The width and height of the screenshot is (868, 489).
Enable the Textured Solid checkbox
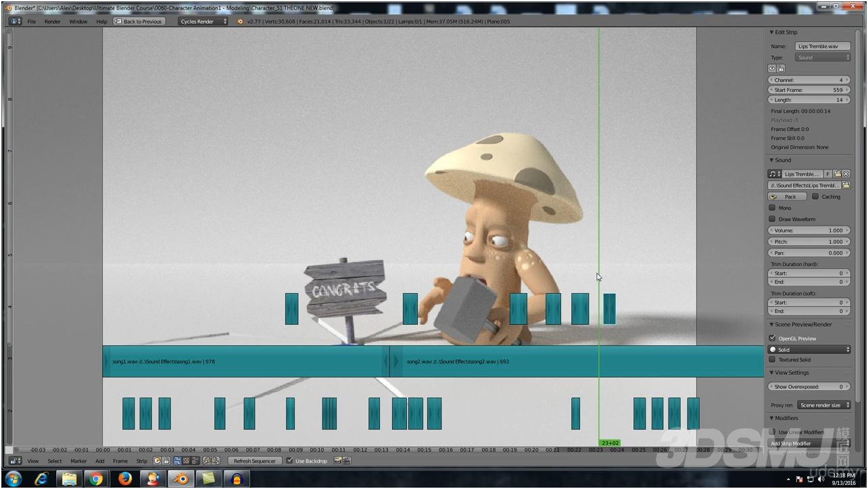(x=772, y=360)
